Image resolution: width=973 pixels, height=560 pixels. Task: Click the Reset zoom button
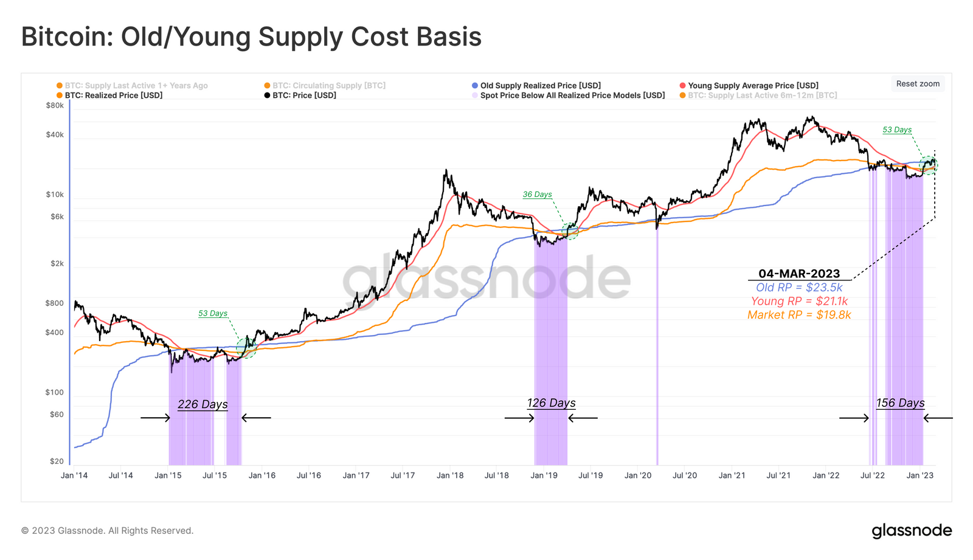pos(918,84)
